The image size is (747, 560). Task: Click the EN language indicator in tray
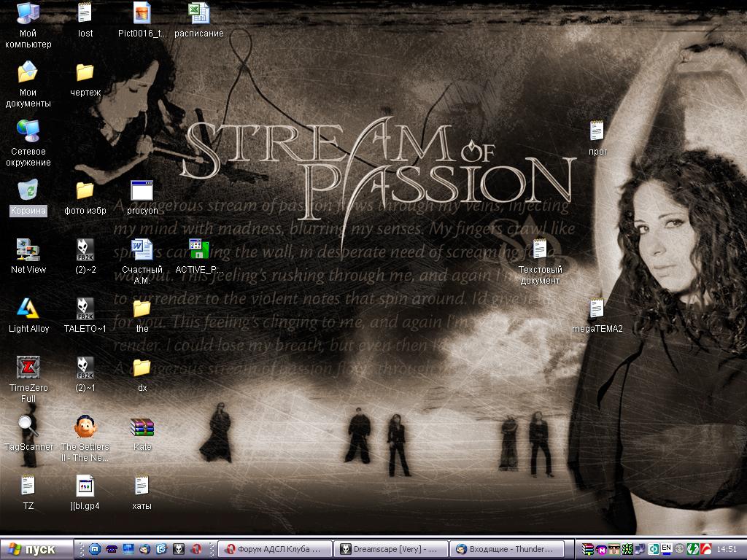click(666, 548)
